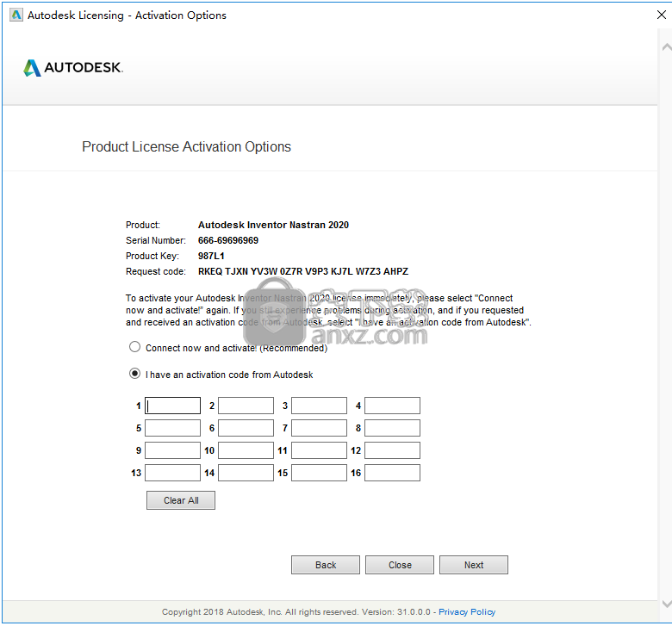Screen dimensions: 672x626
Task: Click activation code field 1
Action: pos(172,406)
